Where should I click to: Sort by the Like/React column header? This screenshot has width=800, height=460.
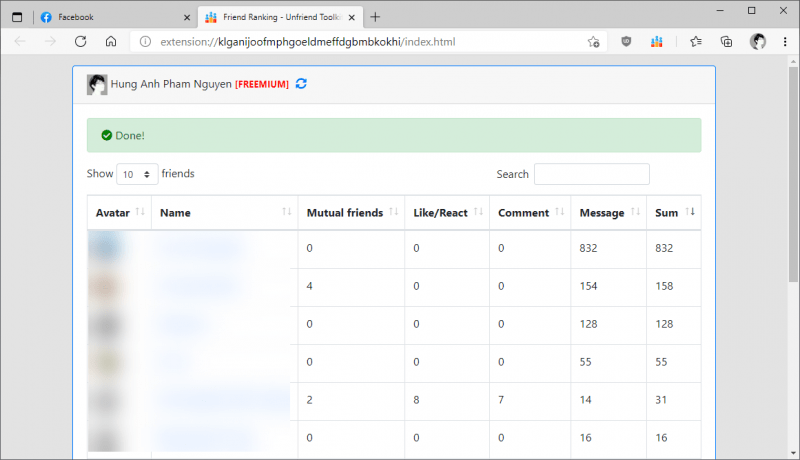tap(446, 213)
